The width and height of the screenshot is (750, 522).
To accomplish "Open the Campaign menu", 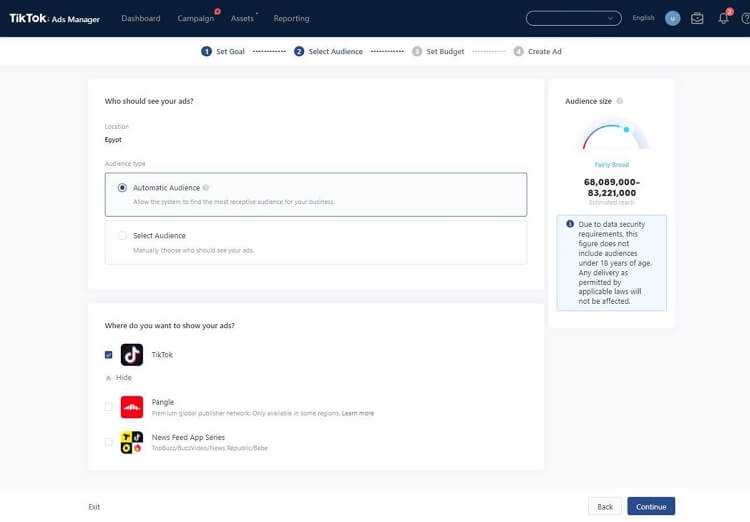I will click(196, 18).
